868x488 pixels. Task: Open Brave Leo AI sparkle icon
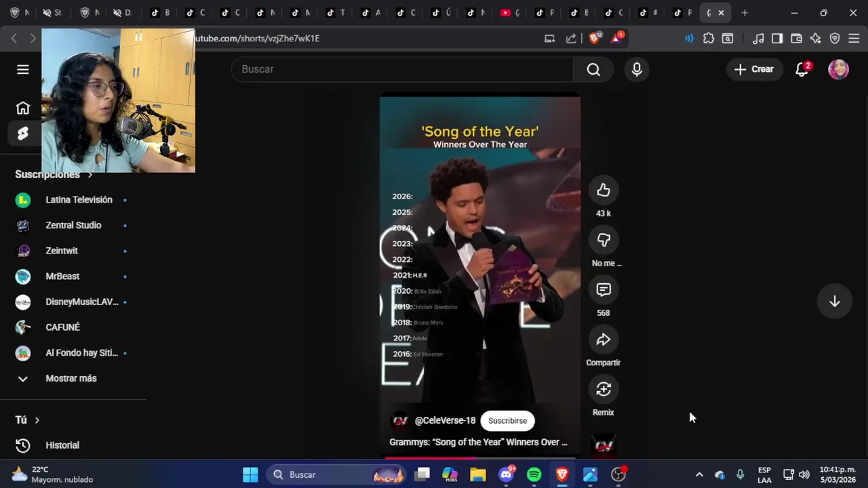click(x=816, y=39)
